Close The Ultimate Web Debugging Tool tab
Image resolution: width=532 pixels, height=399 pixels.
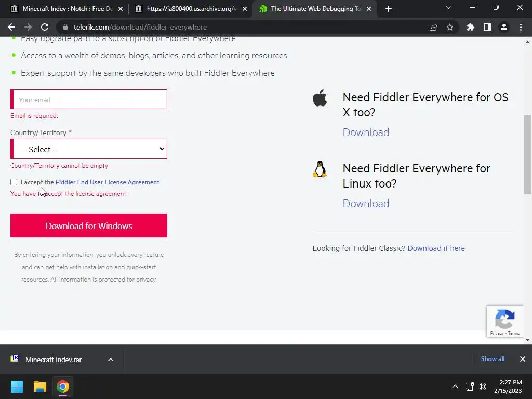[369, 9]
